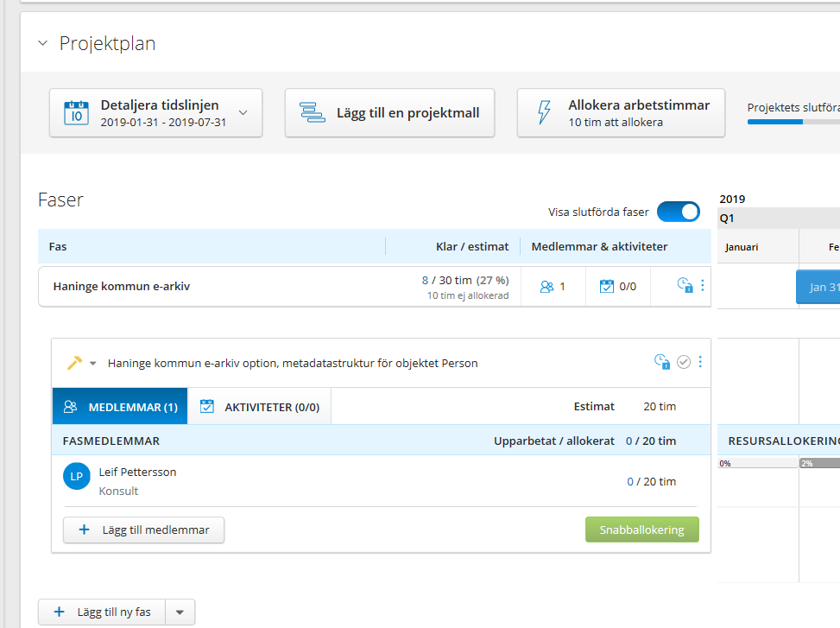Mark the Person sub-phase as completed
Image resolution: width=840 pixels, height=628 pixels.
(684, 362)
